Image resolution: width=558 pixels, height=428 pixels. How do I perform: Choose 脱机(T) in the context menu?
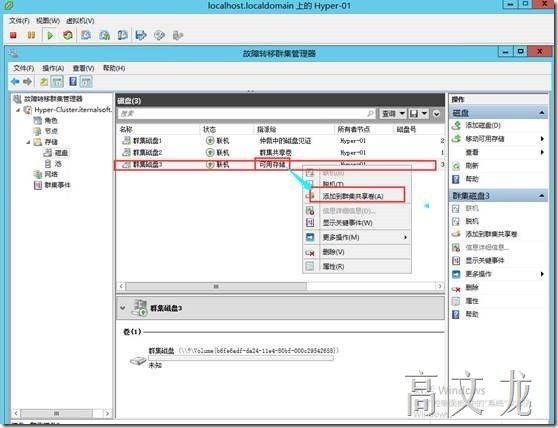pyautogui.click(x=357, y=184)
